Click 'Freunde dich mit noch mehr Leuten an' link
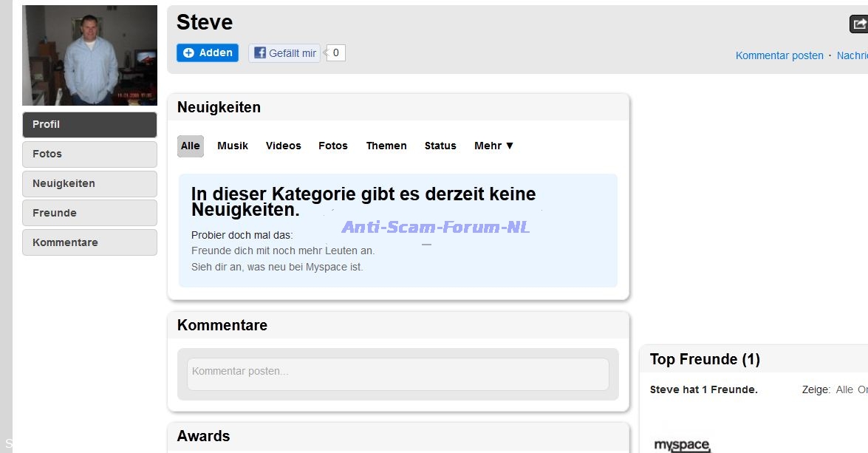Image resolution: width=868 pixels, height=453 pixels. pos(283,251)
